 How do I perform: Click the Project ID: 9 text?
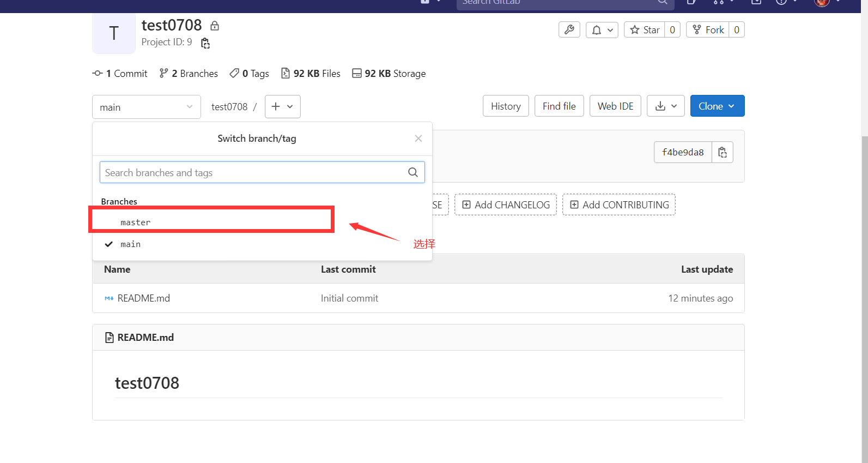(x=167, y=42)
